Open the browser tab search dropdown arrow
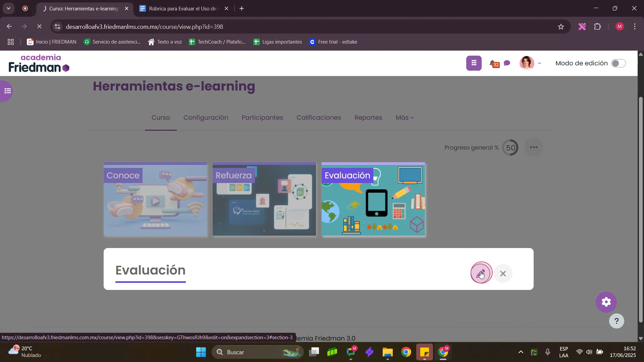644x362 pixels. 8,8
